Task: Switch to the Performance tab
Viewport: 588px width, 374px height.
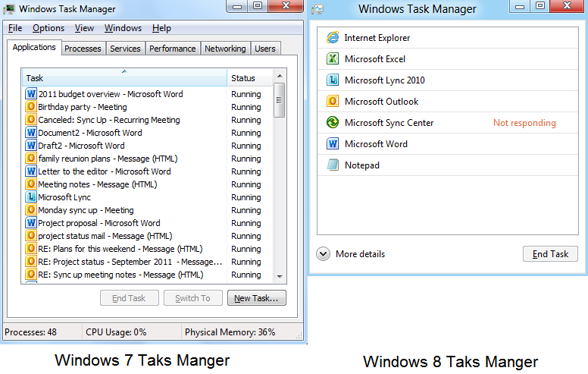Action: [x=173, y=49]
